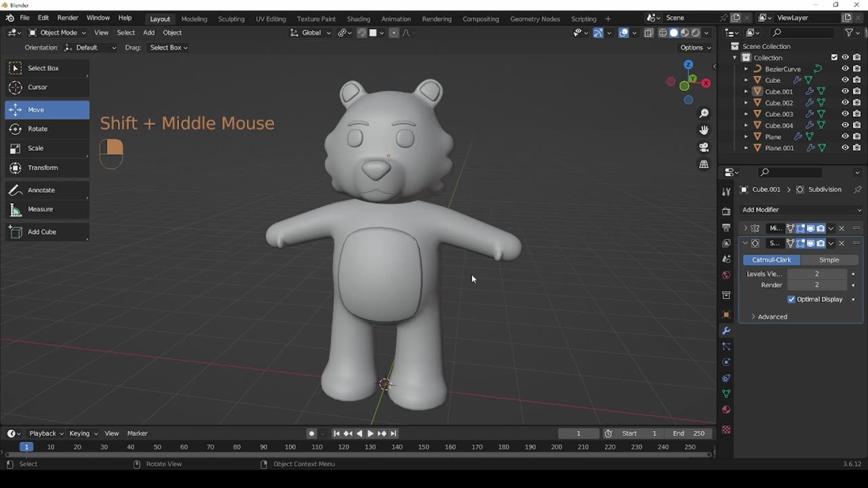Viewport: 868px width, 488px height.
Task: Activate the Measure tool
Action: tap(47, 209)
